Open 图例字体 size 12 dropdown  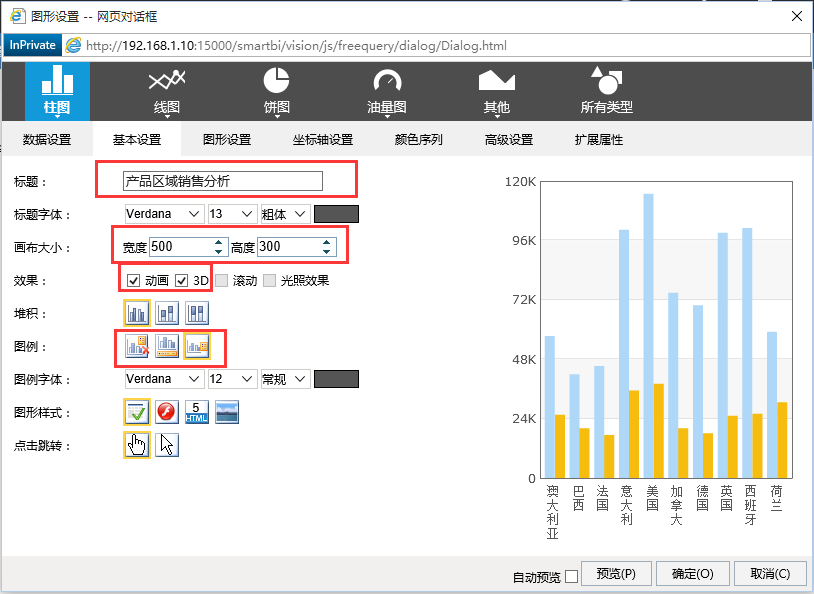click(x=232, y=379)
